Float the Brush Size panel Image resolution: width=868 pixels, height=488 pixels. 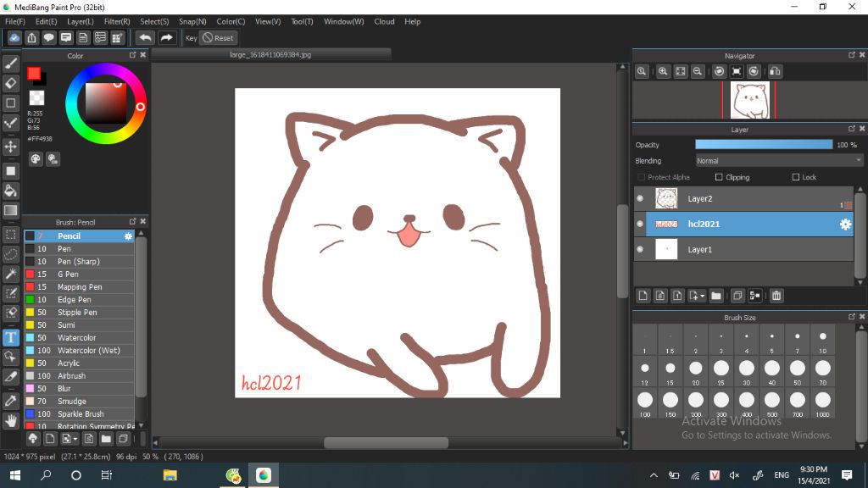[x=851, y=317]
